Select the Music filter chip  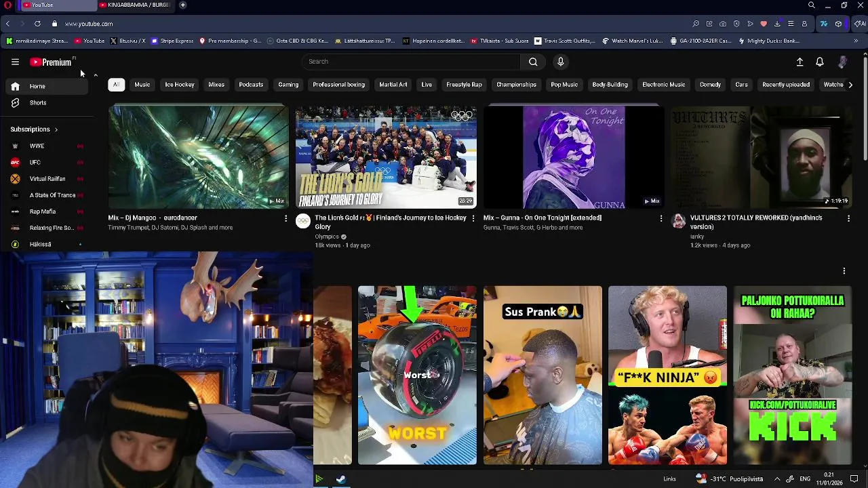(142, 85)
